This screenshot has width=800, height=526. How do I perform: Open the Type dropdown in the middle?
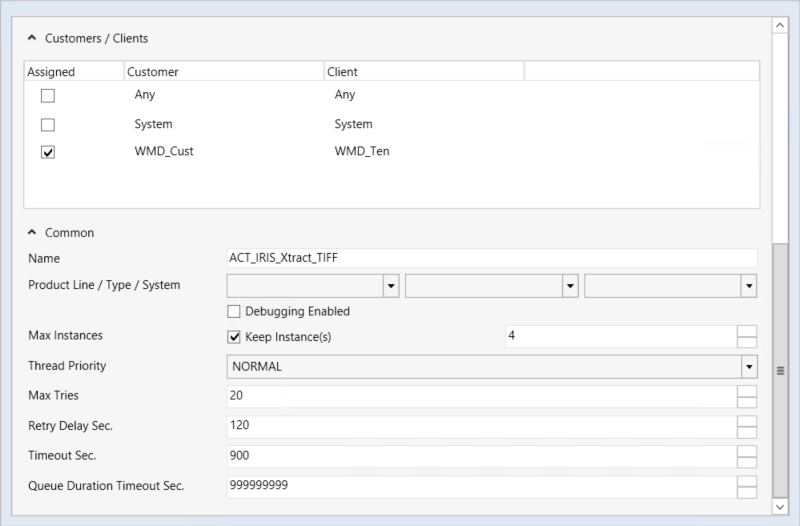[x=570, y=286]
